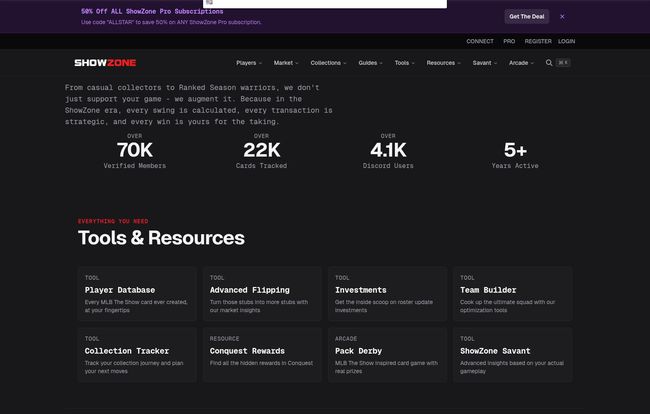Open the Advanced Flipping tool card
650x414 pixels.
[x=262, y=294]
